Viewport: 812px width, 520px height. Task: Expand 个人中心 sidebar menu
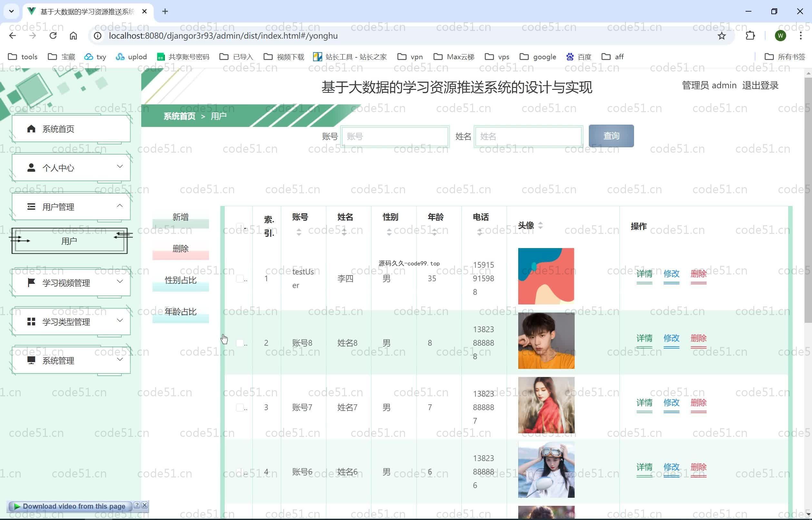click(71, 168)
